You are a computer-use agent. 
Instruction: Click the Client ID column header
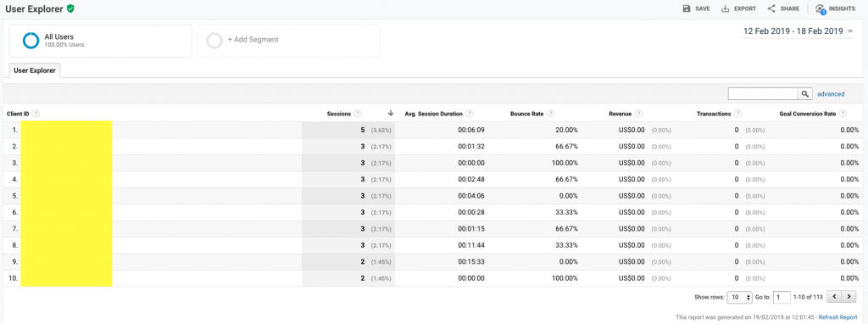pyautogui.click(x=19, y=114)
